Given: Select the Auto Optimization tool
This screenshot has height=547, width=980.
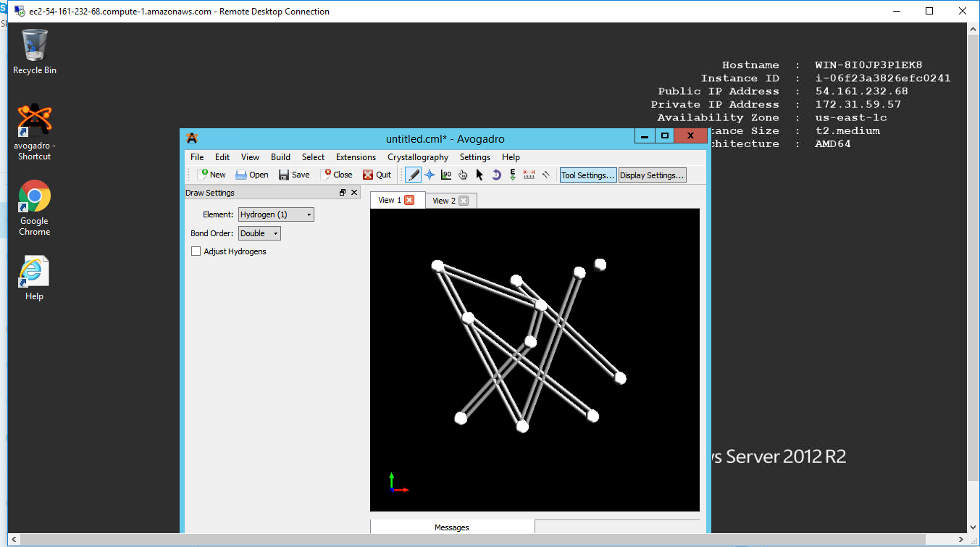Looking at the screenshot, I should pyautogui.click(x=513, y=175).
